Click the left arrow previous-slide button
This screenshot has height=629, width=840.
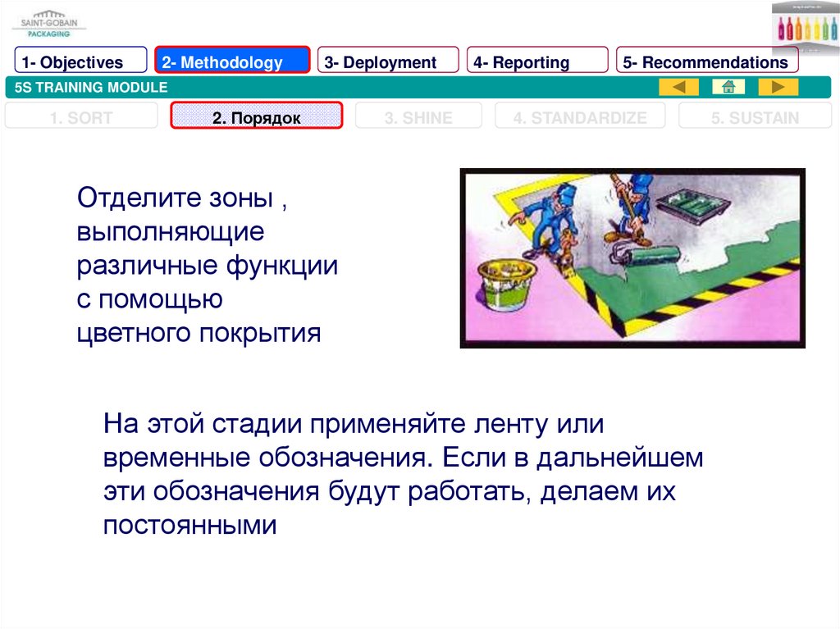click(x=678, y=88)
